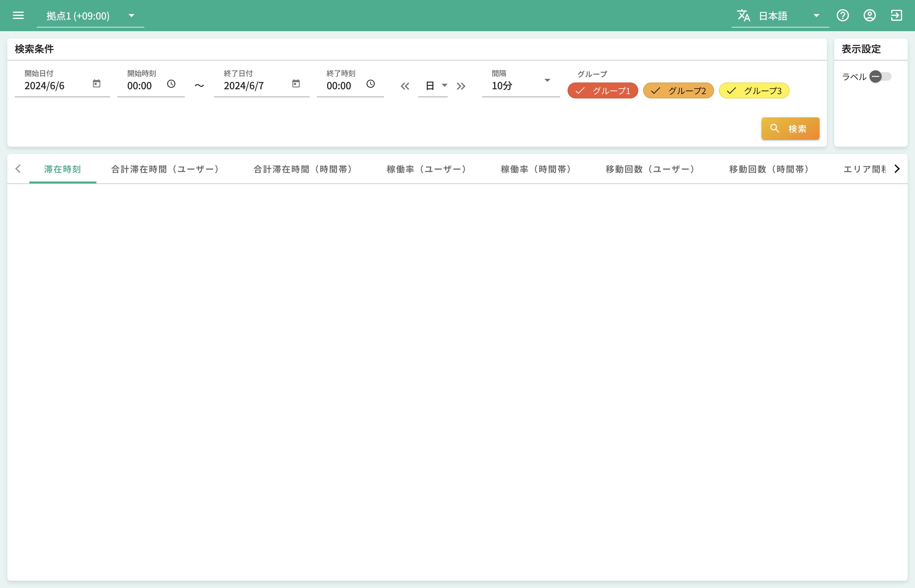Switch to the 稼働率（ユーザー）tab
Viewport: 915px width, 588px height.
tap(426, 169)
